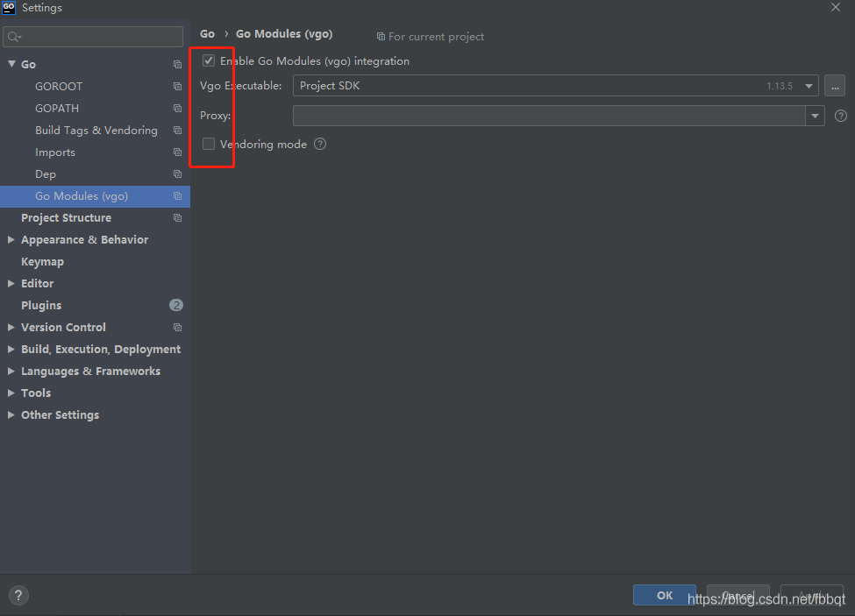Screen dimensions: 855x616
Task: Open Build Tags & Vendoring settings
Action: (x=95, y=131)
